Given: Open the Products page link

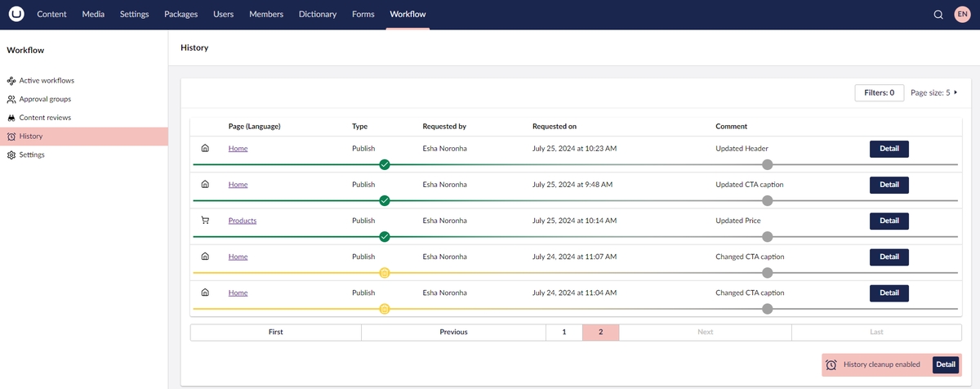Looking at the screenshot, I should coord(243,221).
